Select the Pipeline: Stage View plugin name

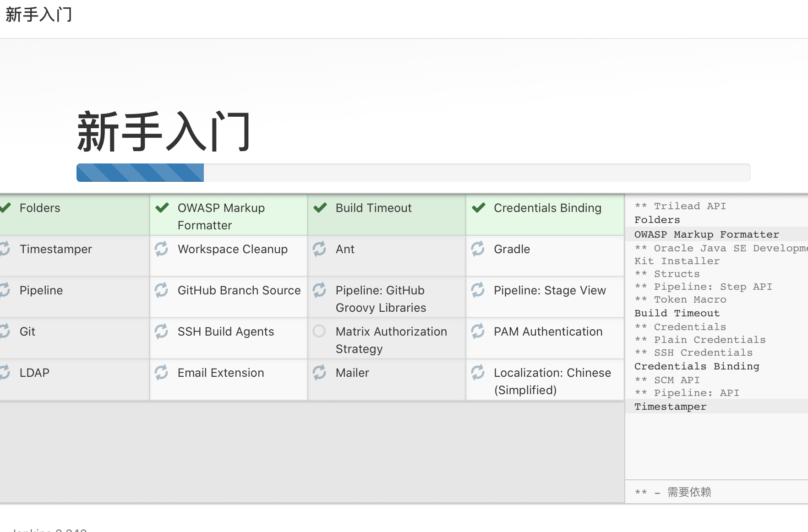coord(550,290)
